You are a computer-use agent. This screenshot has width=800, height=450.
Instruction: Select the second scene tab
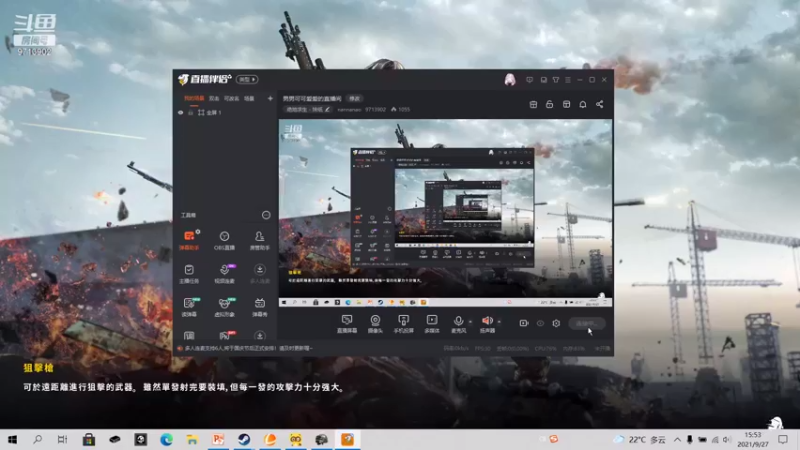click(214, 98)
